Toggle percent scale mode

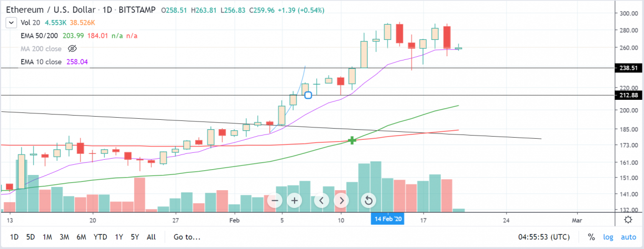[x=591, y=237]
